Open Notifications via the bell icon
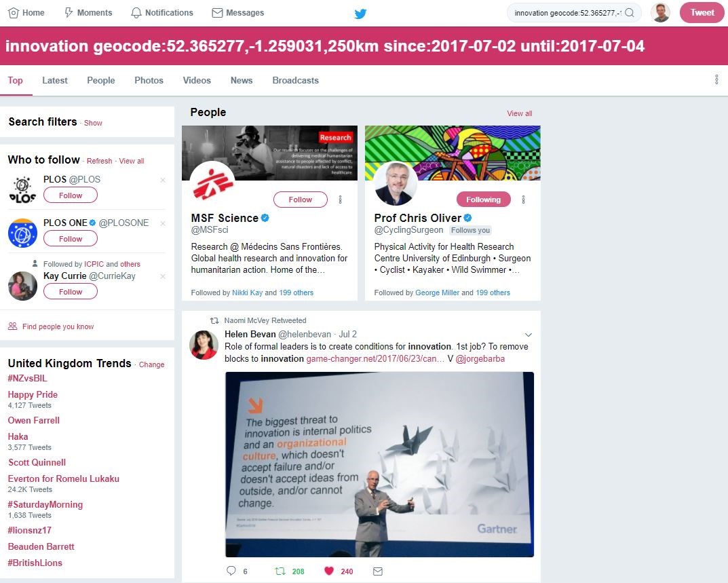Viewport: 728px width, 583px height. [x=136, y=13]
